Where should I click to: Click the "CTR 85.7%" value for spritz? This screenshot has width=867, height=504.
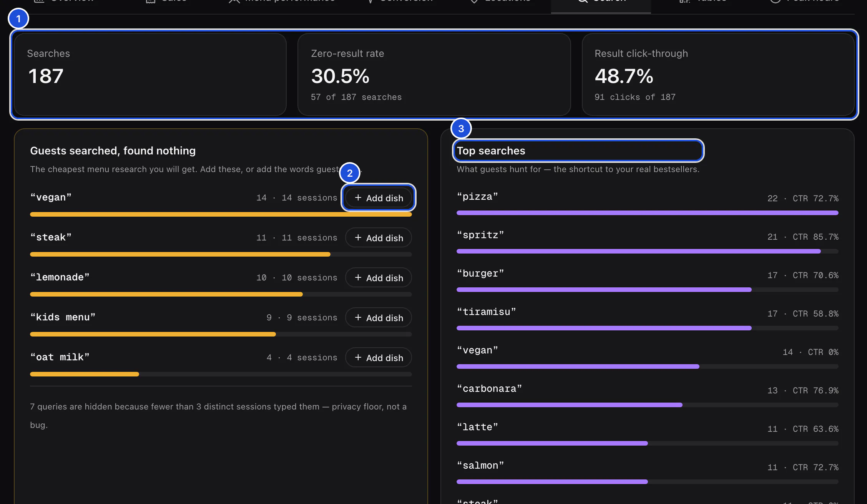816,237
